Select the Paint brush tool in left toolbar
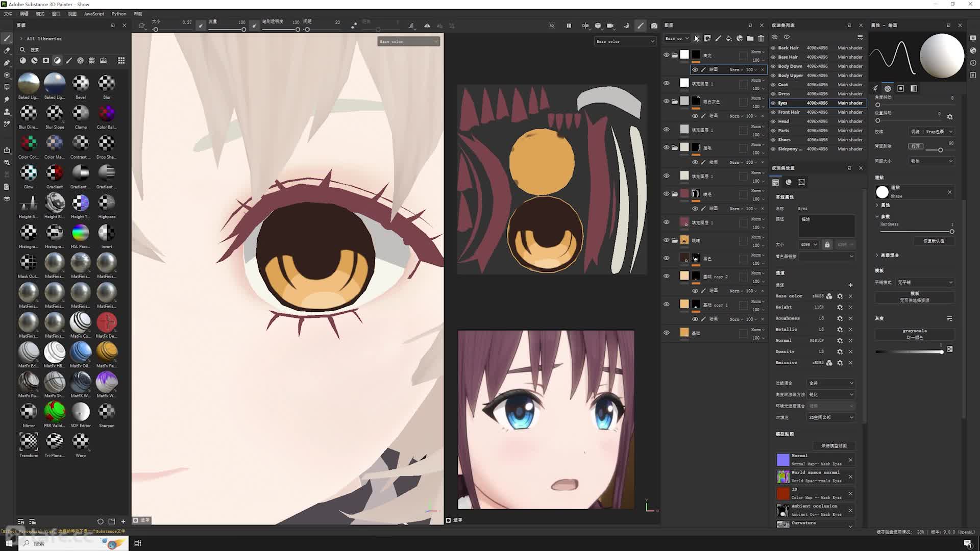Image resolution: width=980 pixels, height=551 pixels. click(x=7, y=38)
